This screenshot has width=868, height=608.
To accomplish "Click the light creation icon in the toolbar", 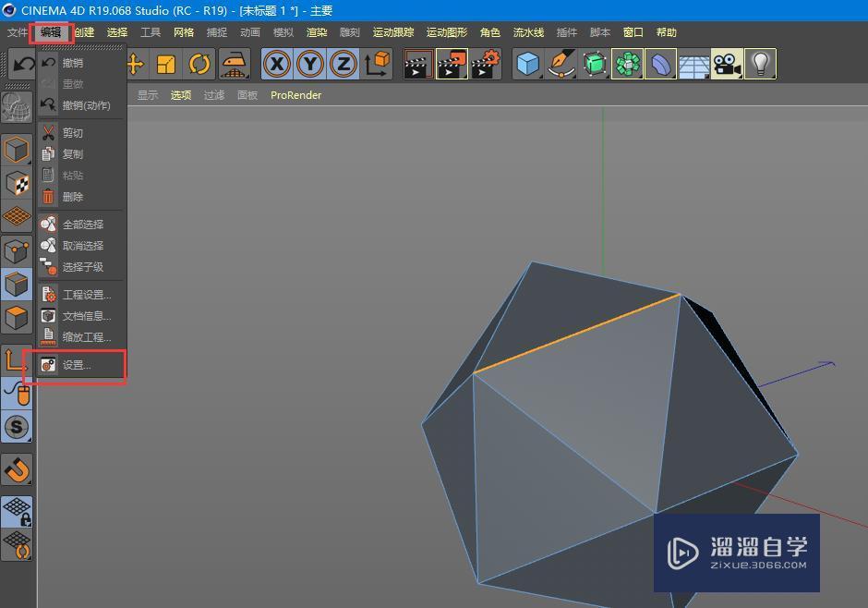I will click(x=759, y=63).
